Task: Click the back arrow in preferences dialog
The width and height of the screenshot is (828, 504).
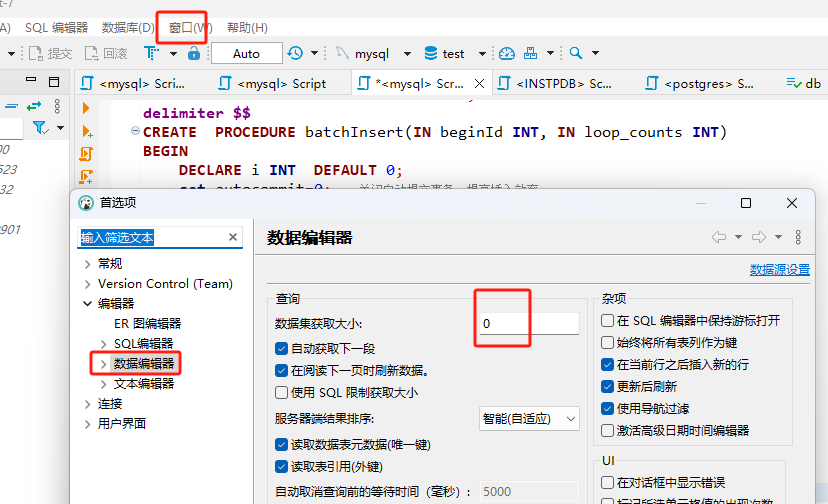Action: coord(718,237)
